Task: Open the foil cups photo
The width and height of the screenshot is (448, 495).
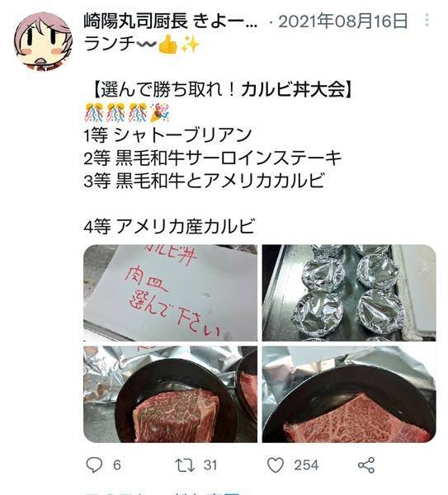Action: (349, 293)
